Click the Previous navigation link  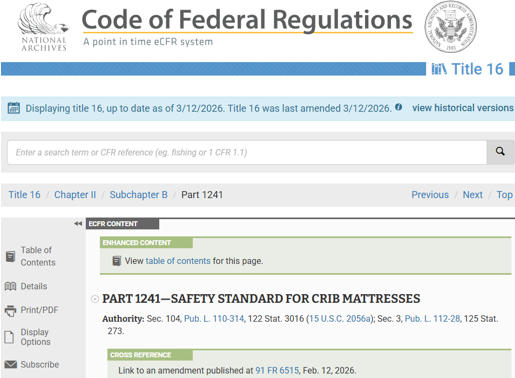(430, 195)
